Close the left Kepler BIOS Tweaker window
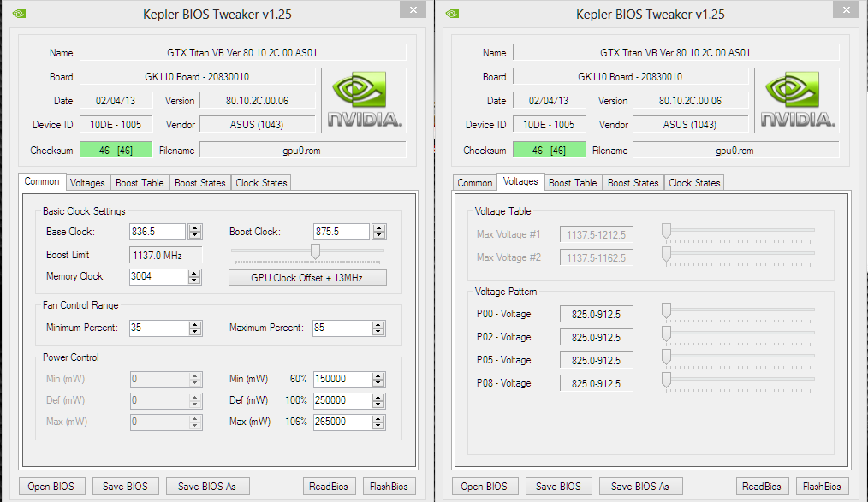 (413, 9)
